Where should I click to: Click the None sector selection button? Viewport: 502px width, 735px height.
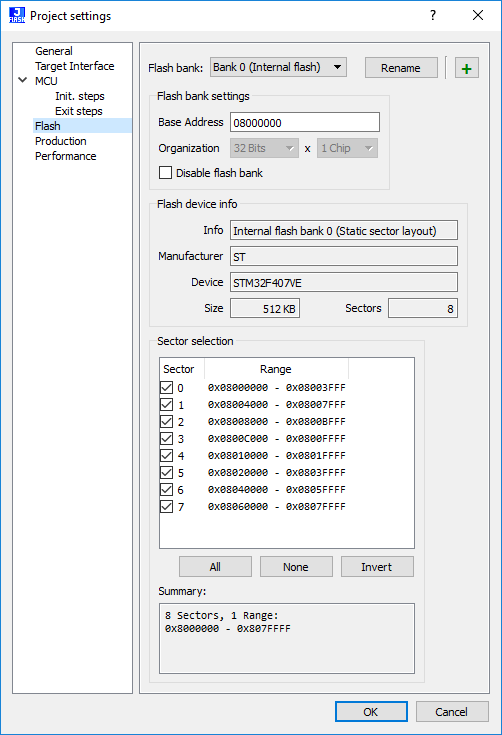pos(296,567)
